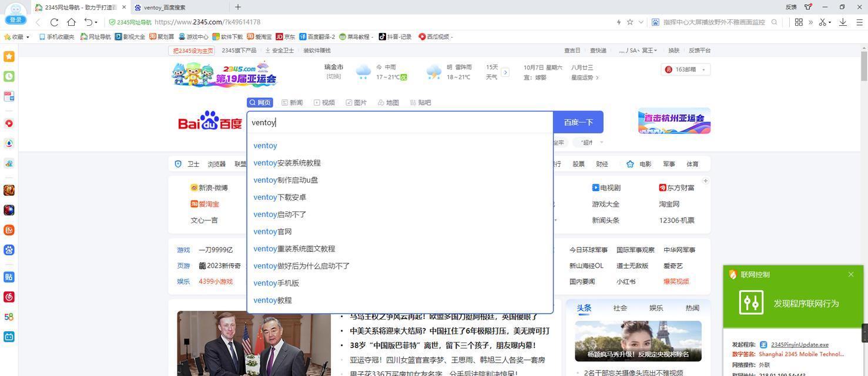The height and width of the screenshot is (376, 868).
Task: Select the 贴吧 search category
Action: pyautogui.click(x=421, y=103)
